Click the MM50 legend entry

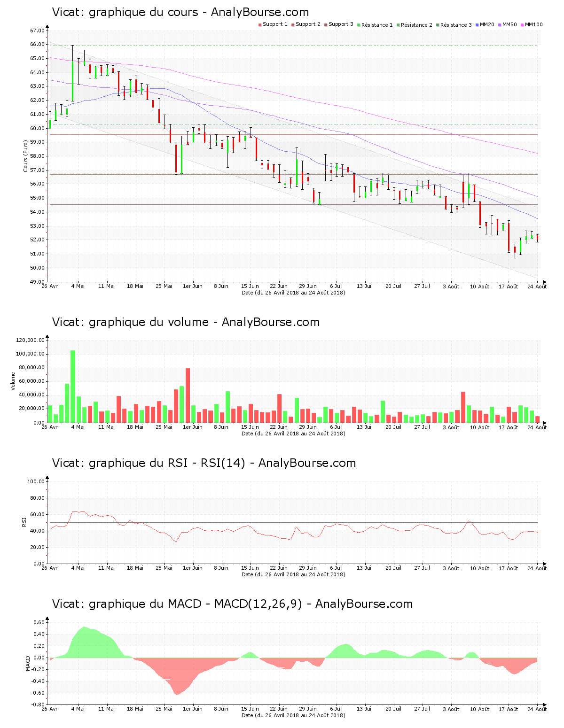click(507, 24)
